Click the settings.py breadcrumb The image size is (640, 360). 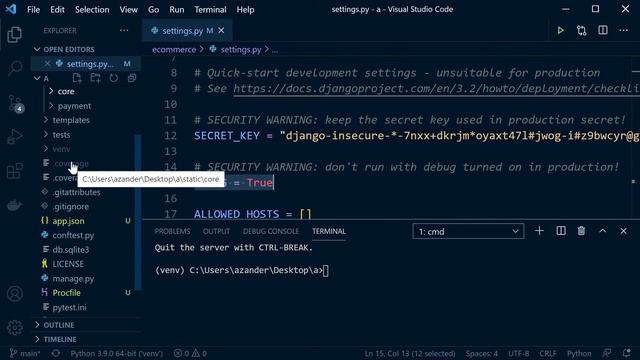[x=241, y=49]
